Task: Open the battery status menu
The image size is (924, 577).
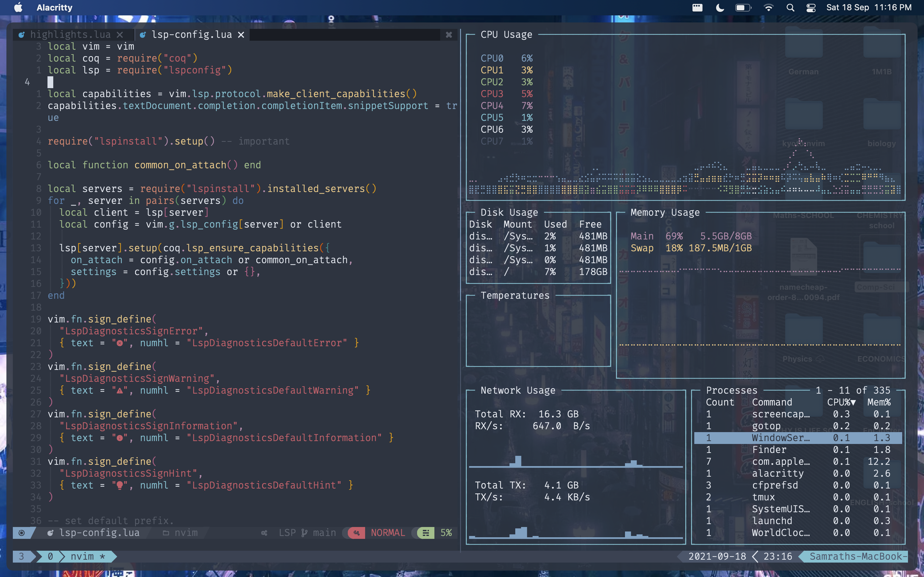Action: (x=743, y=8)
